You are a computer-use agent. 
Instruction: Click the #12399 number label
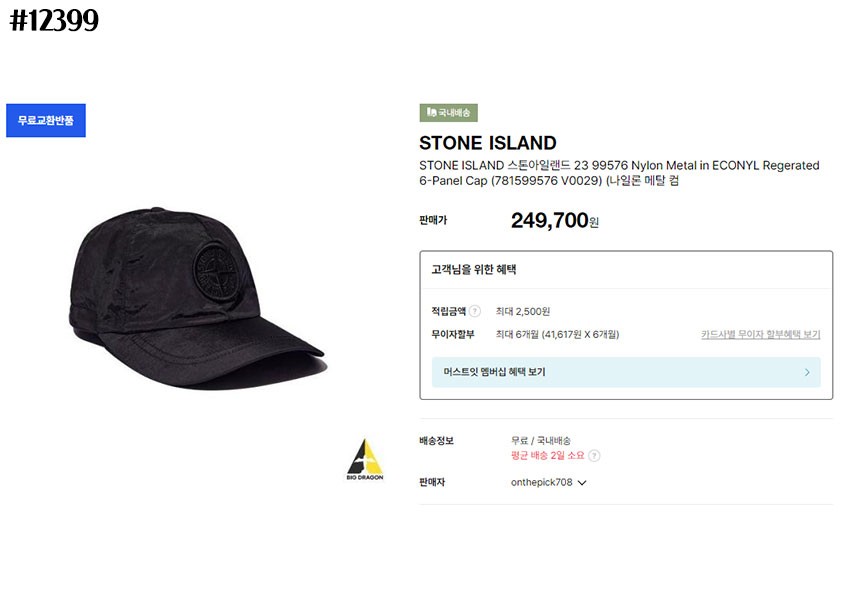[54, 21]
